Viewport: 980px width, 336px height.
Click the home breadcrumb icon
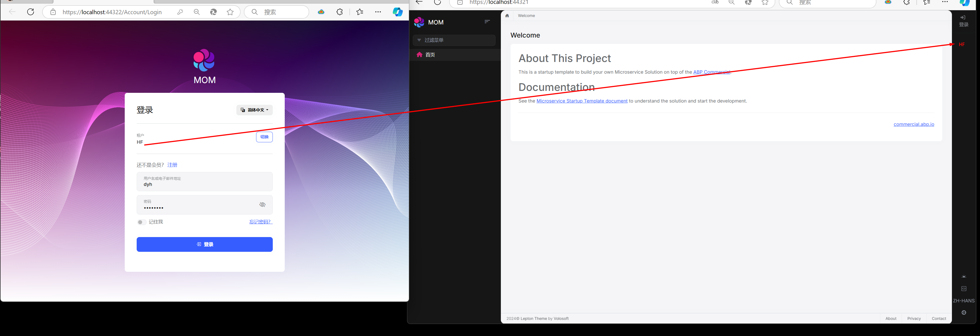[x=507, y=16]
